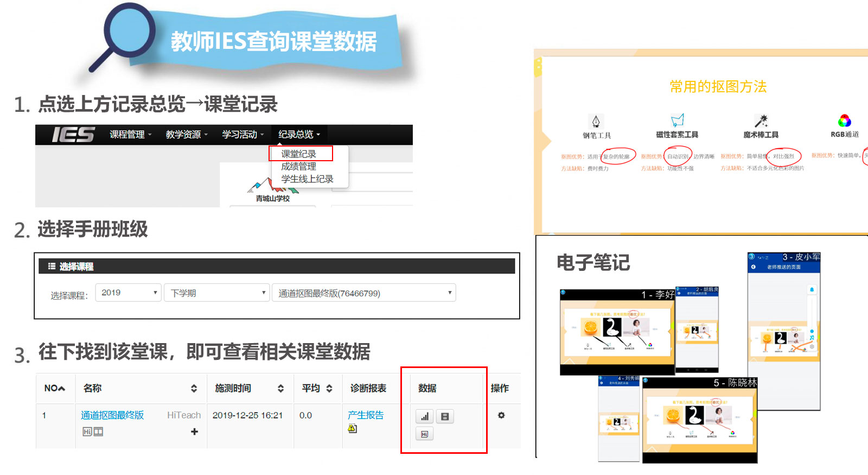Click the warning icon under 产生报告
This screenshot has height=475, width=868.
click(352, 428)
